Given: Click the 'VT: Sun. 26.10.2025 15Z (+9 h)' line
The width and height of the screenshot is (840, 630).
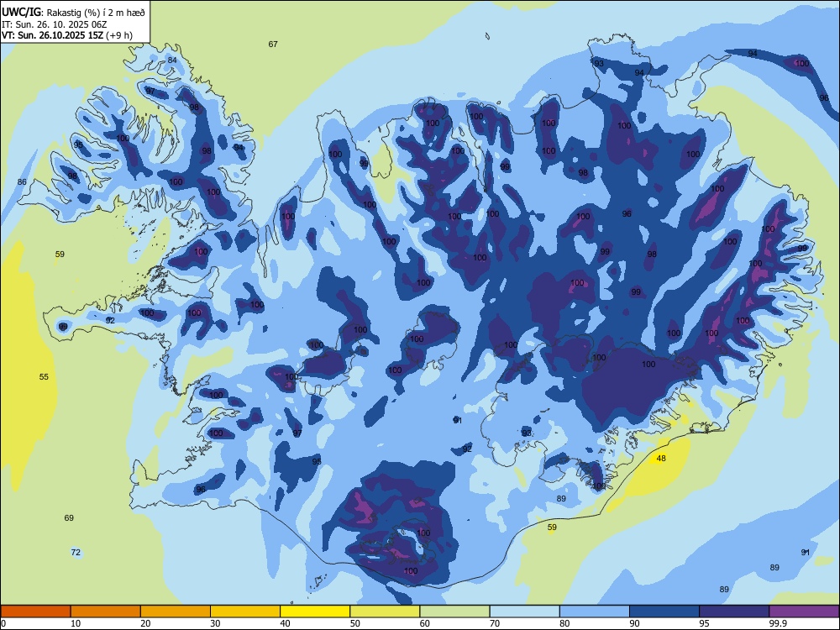Looking at the screenshot, I should (67, 35).
